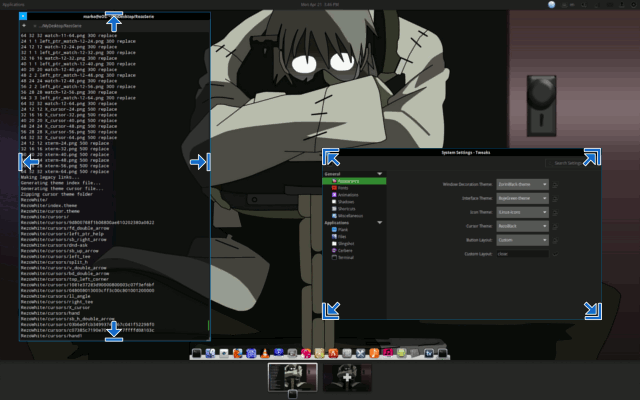Click the Custom Layout text field
Screen dimensions: 640x400
pos(522,254)
